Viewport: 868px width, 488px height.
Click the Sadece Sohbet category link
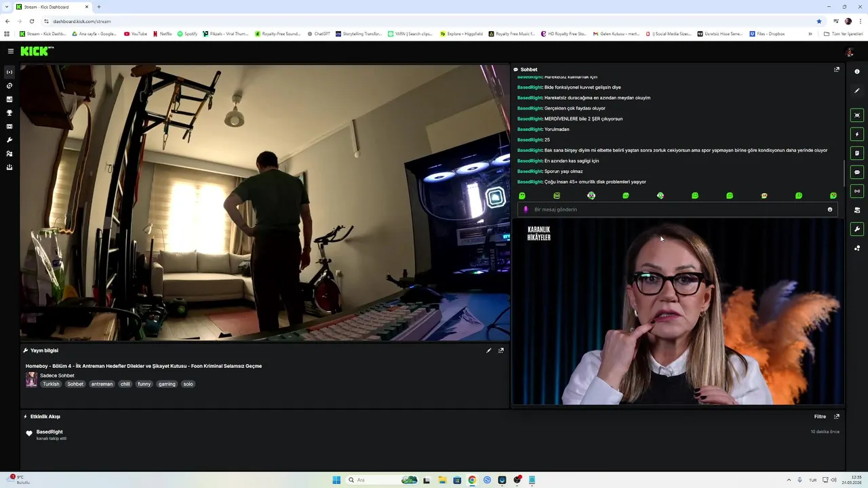coord(57,375)
